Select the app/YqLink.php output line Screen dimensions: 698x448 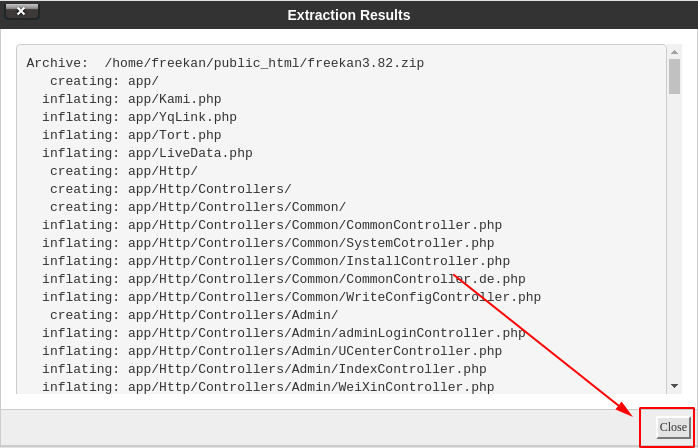tap(139, 117)
